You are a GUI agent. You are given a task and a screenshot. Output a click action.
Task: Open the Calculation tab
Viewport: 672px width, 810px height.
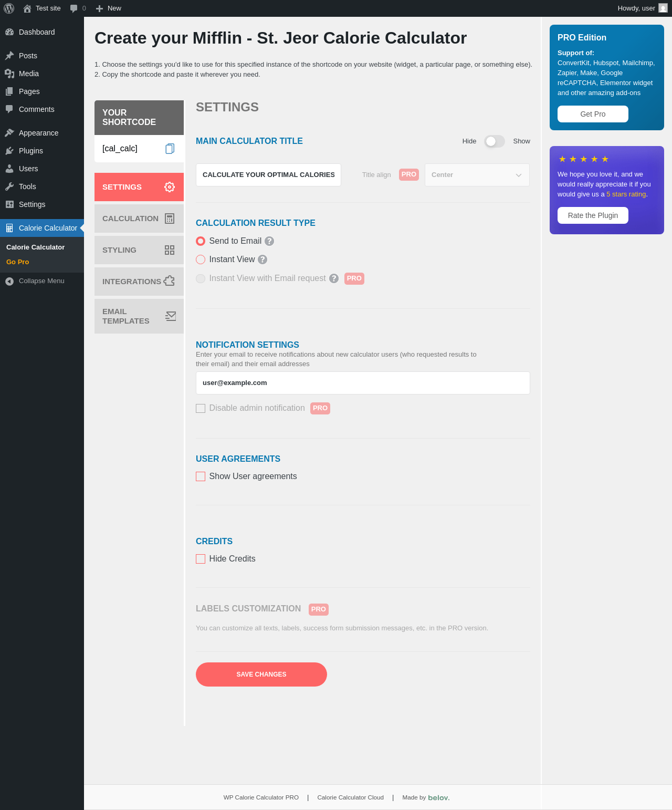point(139,219)
